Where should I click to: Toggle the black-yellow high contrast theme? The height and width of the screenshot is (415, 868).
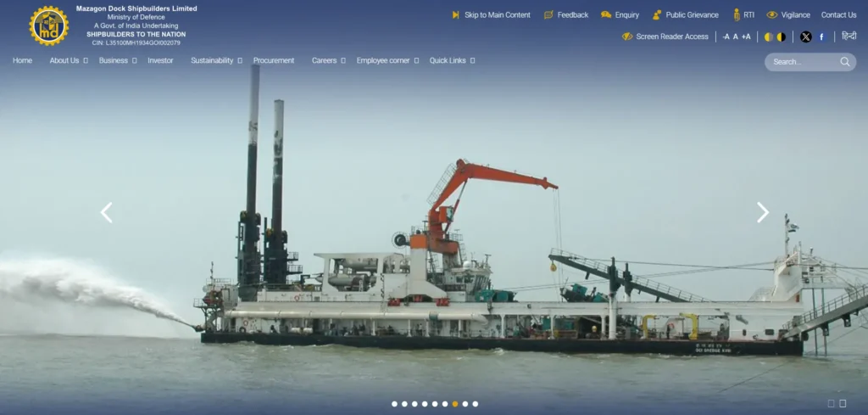[x=781, y=36]
